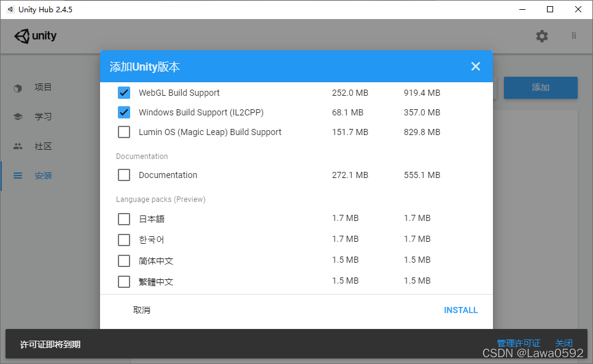Screen dimensions: 593x364
Task: Click the Unity logo
Action: coord(36,36)
